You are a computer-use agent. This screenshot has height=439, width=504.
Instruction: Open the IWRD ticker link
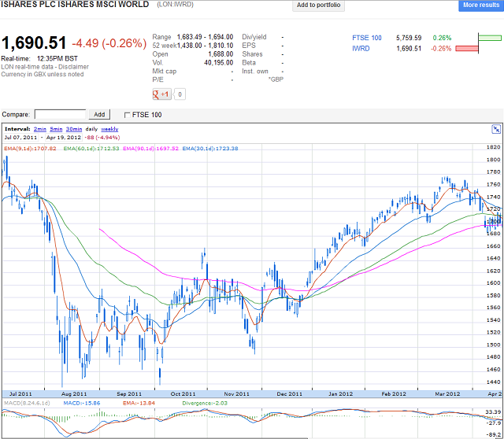361,49
